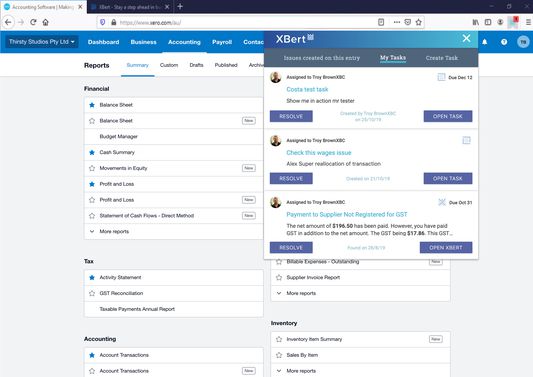Viewport: 533px width, 377px height.
Task: Click the site security lock icon
Action: (x=114, y=22)
